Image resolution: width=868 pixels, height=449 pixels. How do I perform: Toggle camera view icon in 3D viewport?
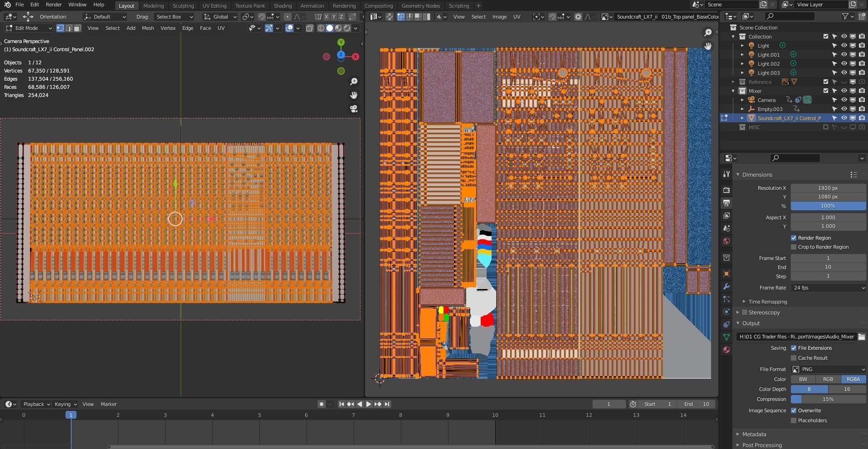tap(354, 109)
